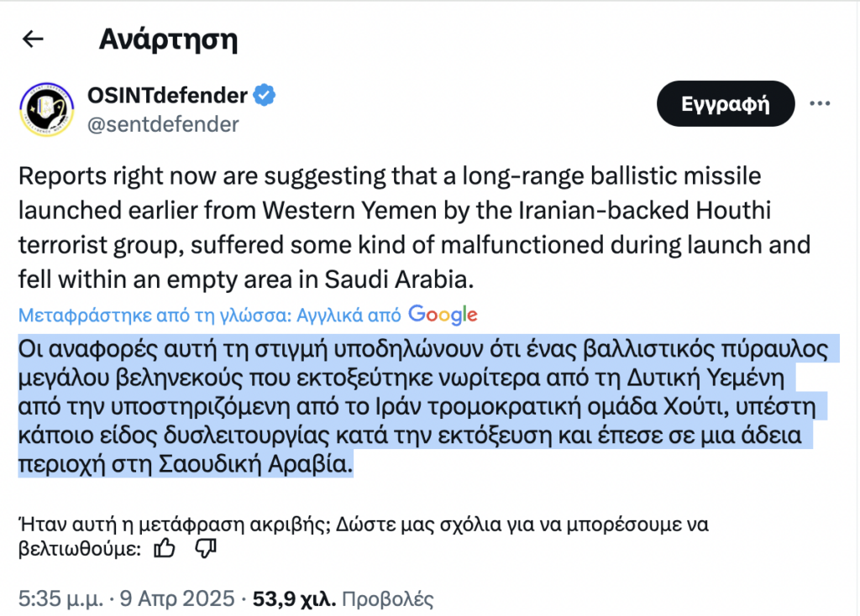The width and height of the screenshot is (860, 616).
Task: Go back using the left arrow
Action: (33, 39)
